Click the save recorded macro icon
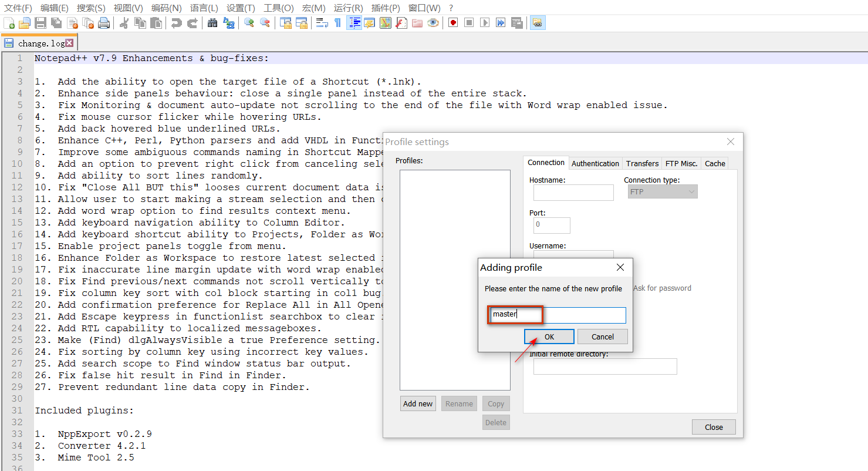 [x=516, y=23]
